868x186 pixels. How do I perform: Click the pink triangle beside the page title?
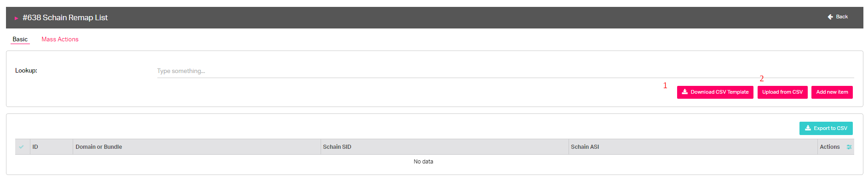point(16,18)
